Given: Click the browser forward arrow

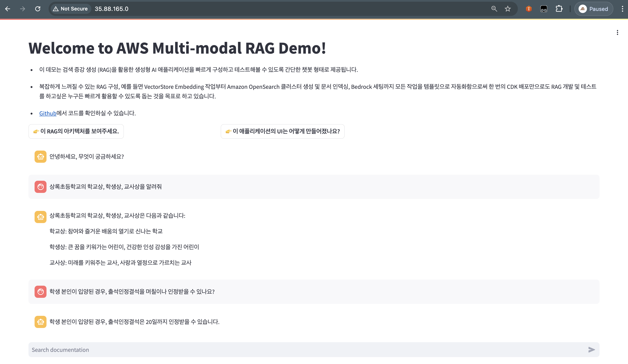Looking at the screenshot, I should [x=23, y=9].
